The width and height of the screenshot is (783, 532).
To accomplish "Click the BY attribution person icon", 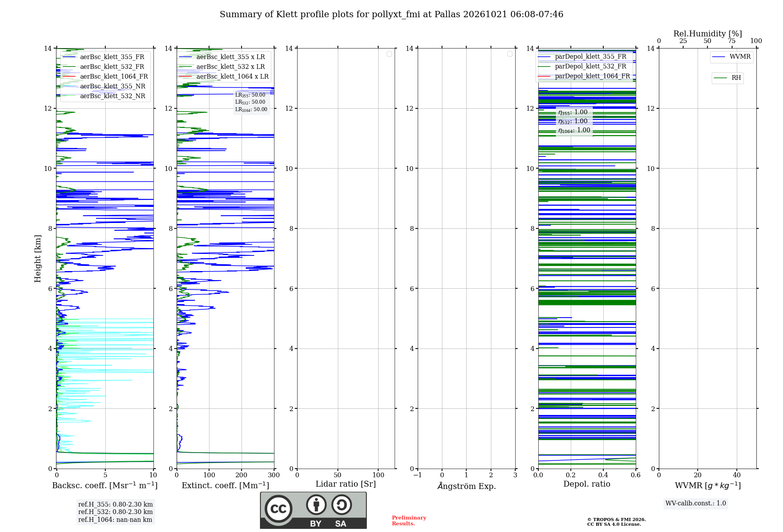I will (316, 505).
